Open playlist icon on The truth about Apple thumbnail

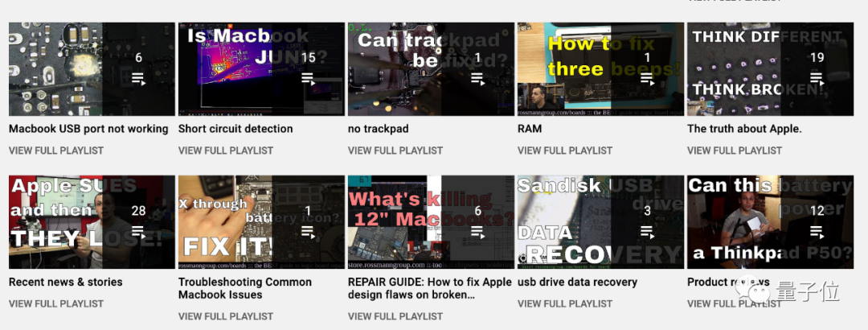coord(817,79)
